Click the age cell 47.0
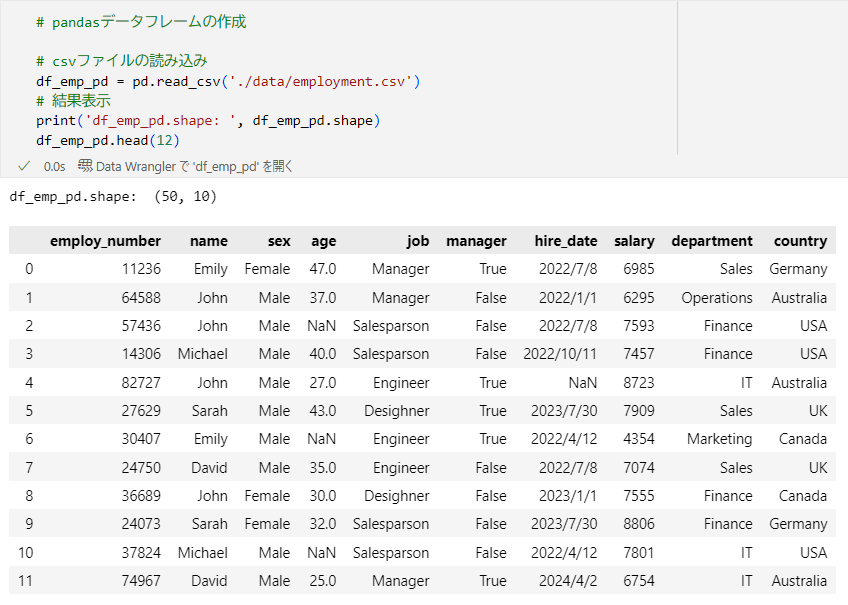 pyautogui.click(x=323, y=269)
